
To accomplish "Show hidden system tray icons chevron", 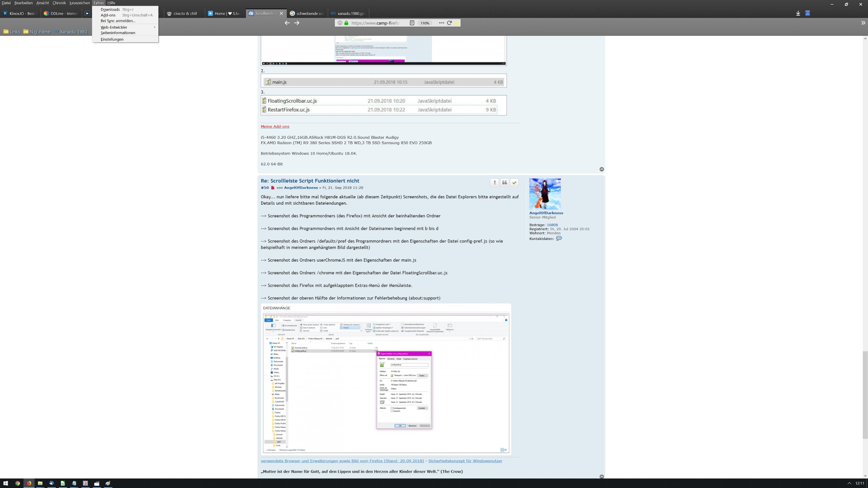I will click(849, 483).
